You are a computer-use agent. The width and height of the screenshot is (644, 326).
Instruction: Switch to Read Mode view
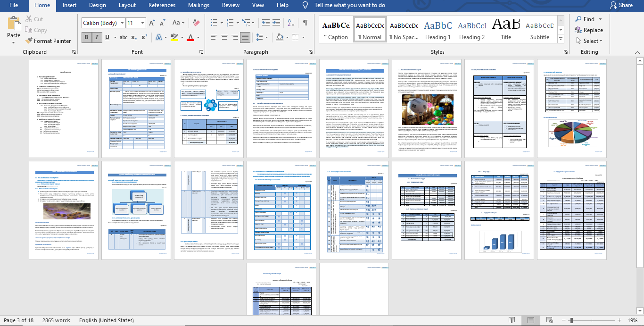click(x=512, y=320)
